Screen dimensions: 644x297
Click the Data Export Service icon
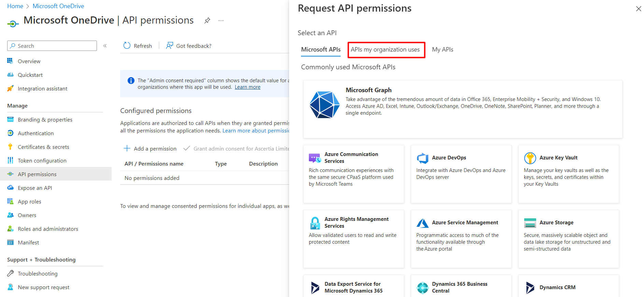coord(315,288)
